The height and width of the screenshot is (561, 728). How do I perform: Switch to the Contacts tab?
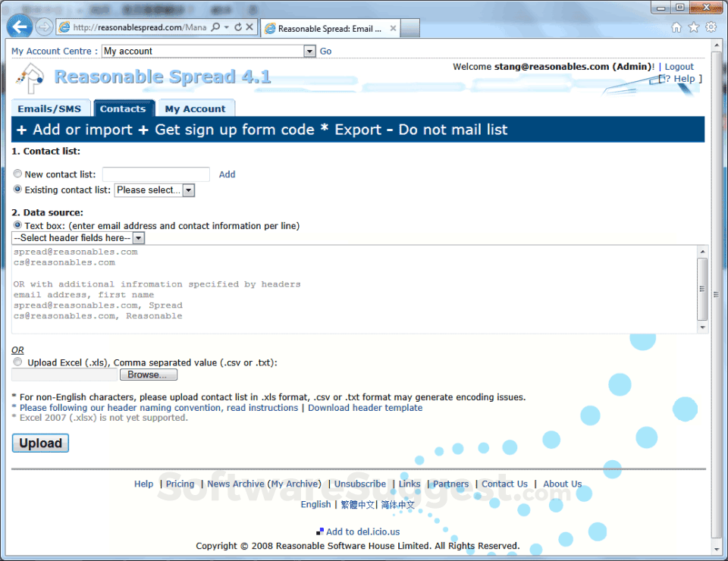click(123, 108)
